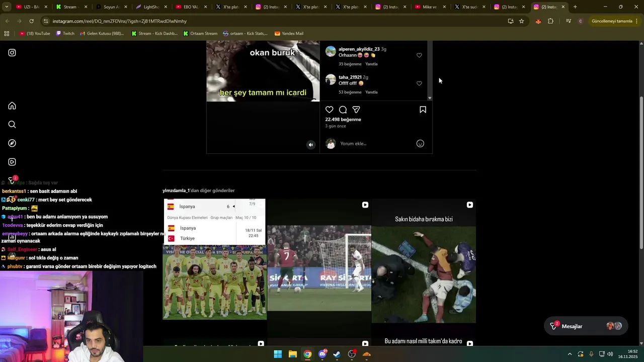Viewport: 644px width, 362px height.
Task: Reload the current page
Action: 31,21
